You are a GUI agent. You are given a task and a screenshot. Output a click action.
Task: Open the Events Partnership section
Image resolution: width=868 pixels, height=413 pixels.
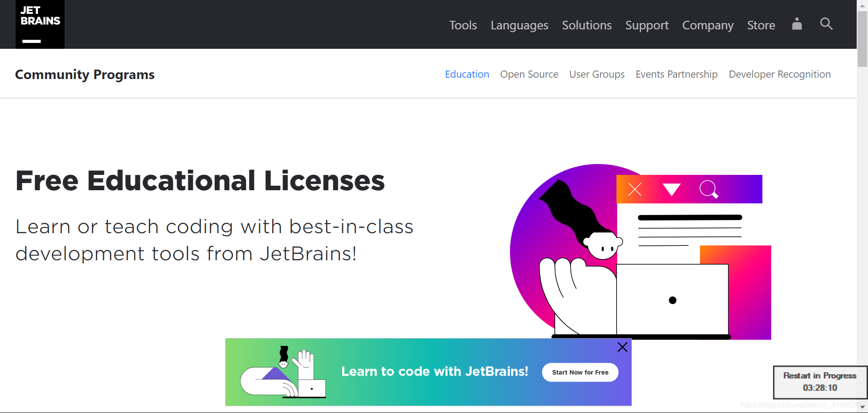[676, 74]
